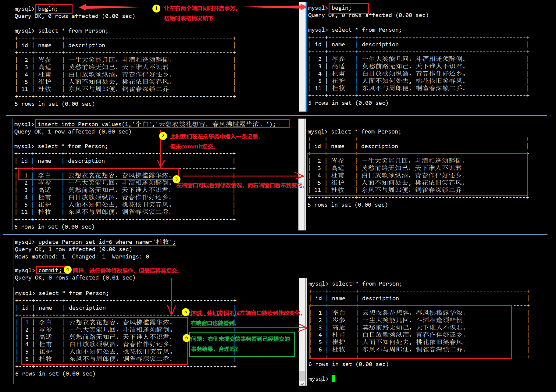Click the "commit;" command text
Image resolution: width=556 pixels, height=392 pixels.
(50, 270)
